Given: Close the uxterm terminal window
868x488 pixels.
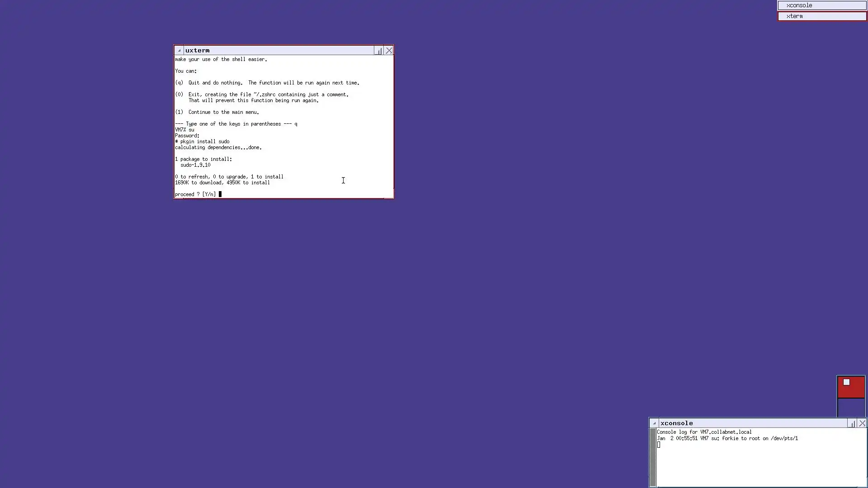Looking at the screenshot, I should pyautogui.click(x=389, y=51).
